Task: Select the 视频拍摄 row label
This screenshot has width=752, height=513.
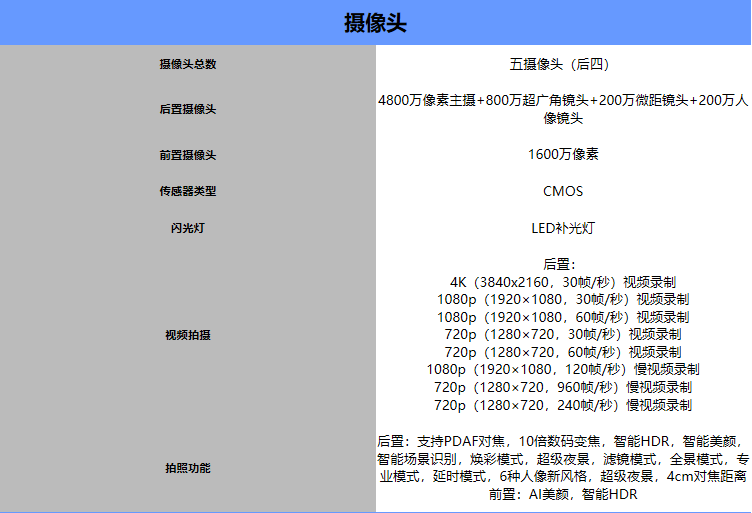Action: pos(188,335)
